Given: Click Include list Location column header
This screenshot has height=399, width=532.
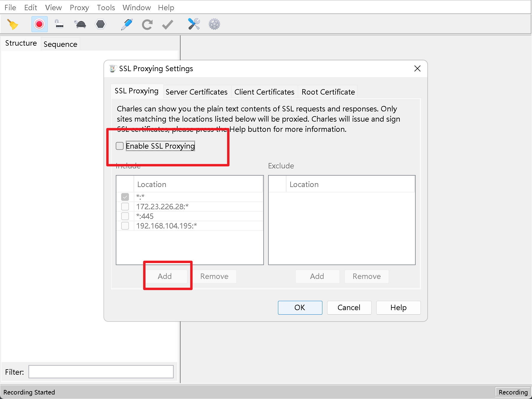Looking at the screenshot, I should point(198,184).
